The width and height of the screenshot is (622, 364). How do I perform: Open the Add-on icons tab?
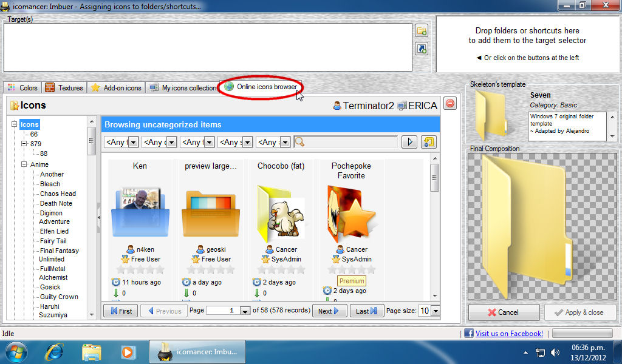pos(116,88)
